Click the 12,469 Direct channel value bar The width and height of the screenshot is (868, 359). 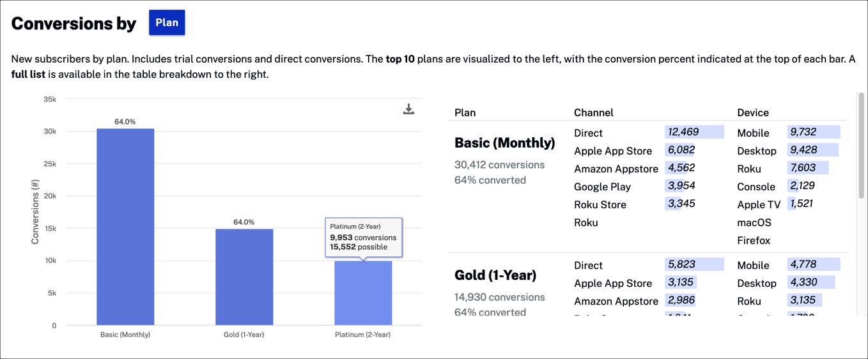point(694,132)
